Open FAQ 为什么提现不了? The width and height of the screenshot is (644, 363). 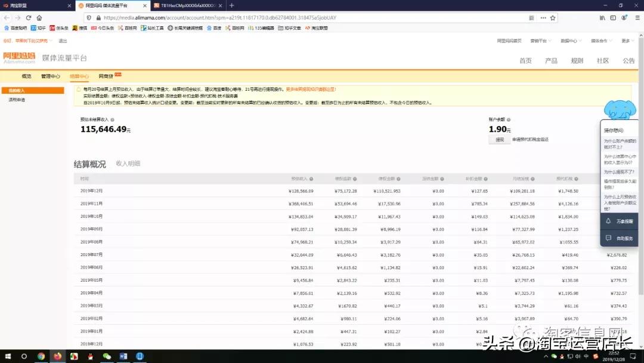coord(619,172)
